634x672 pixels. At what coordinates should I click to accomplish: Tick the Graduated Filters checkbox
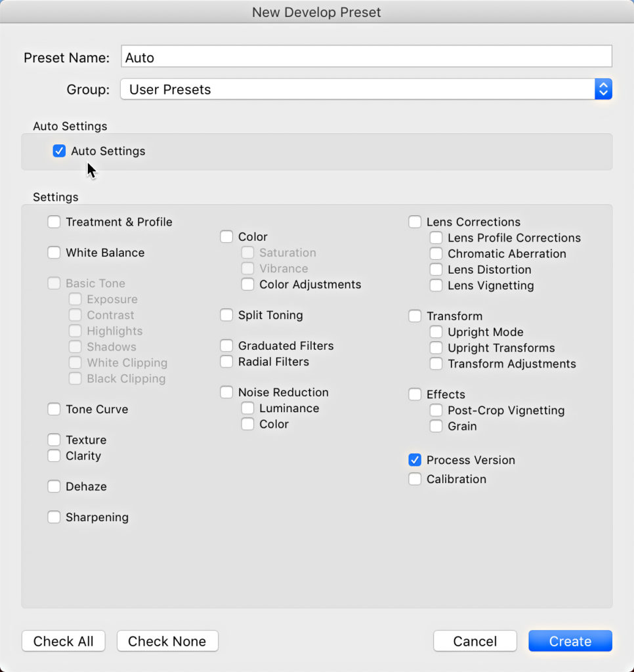[226, 345]
